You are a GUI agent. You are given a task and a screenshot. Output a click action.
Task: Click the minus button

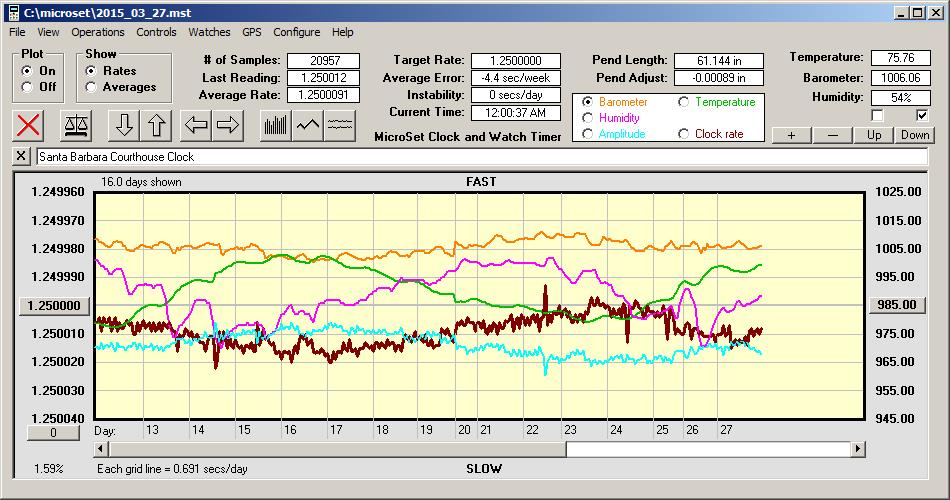(x=832, y=135)
